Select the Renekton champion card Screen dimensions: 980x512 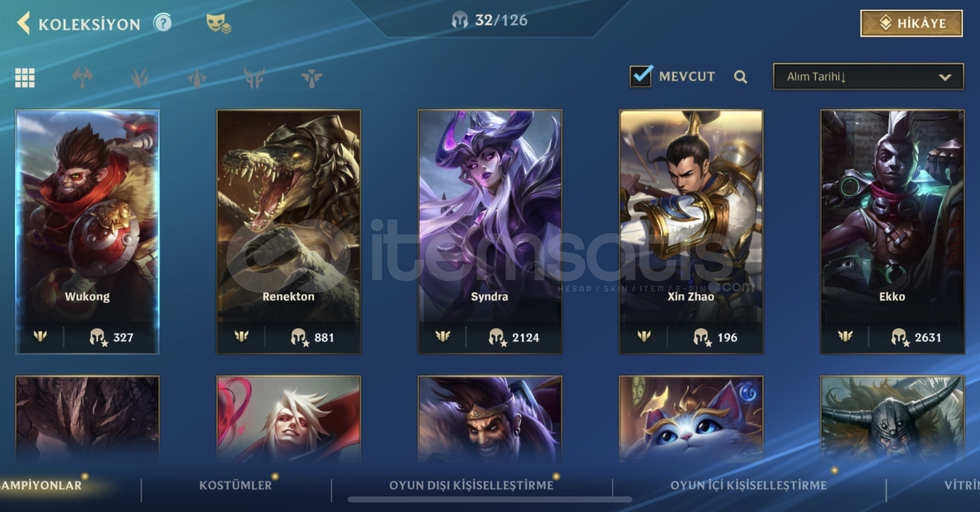click(288, 232)
